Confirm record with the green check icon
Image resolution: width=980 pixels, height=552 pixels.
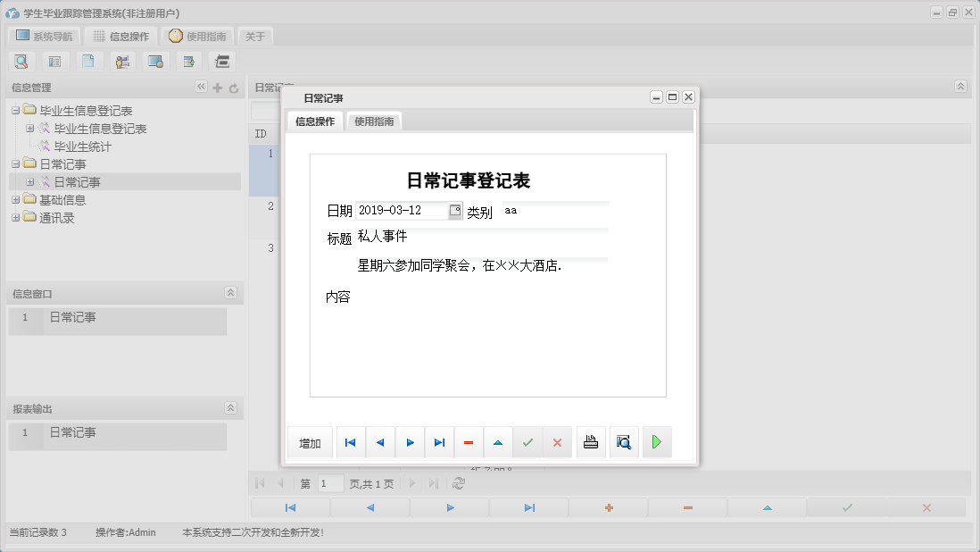pos(527,441)
